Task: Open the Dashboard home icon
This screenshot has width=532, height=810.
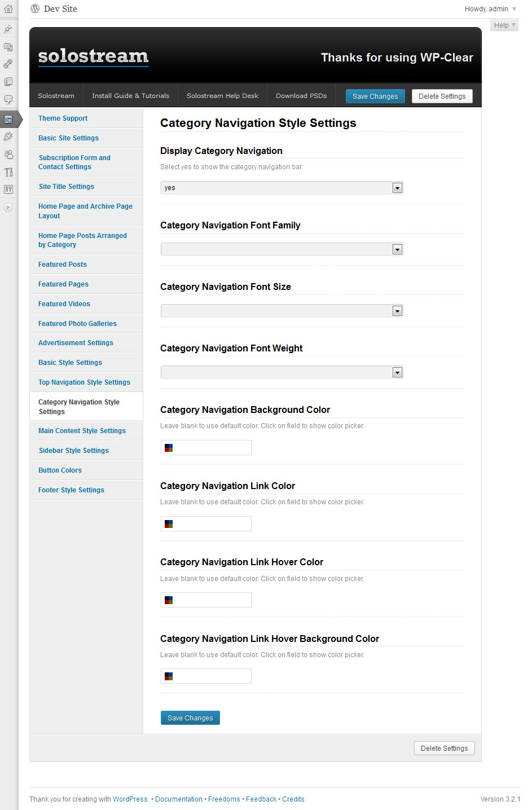Action: [8, 9]
